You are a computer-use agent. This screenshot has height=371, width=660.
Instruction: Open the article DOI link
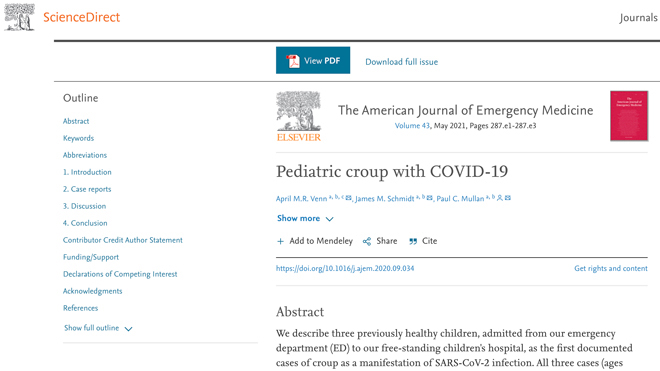[x=345, y=268]
